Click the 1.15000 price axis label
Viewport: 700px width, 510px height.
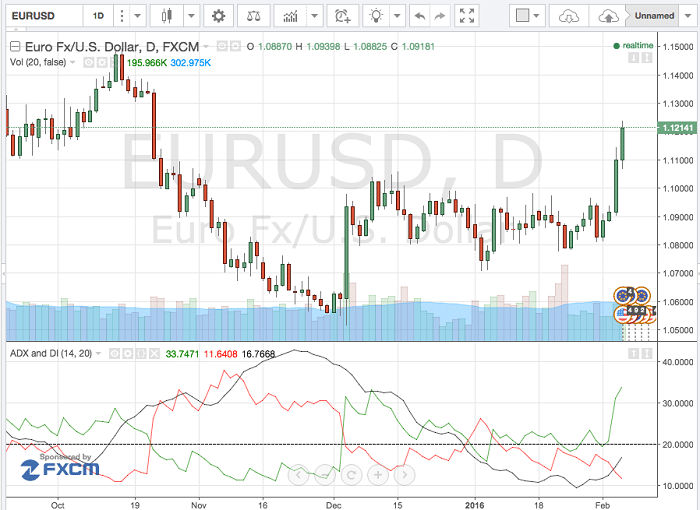(678, 47)
